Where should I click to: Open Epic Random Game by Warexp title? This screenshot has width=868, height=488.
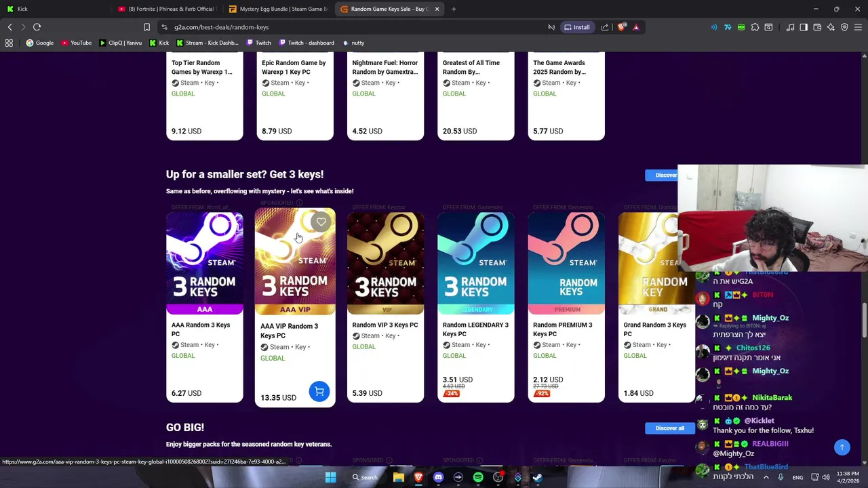(294, 67)
